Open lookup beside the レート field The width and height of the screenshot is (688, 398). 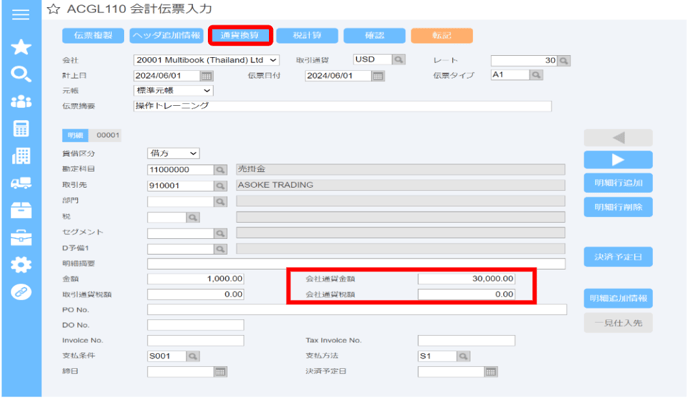(x=564, y=61)
